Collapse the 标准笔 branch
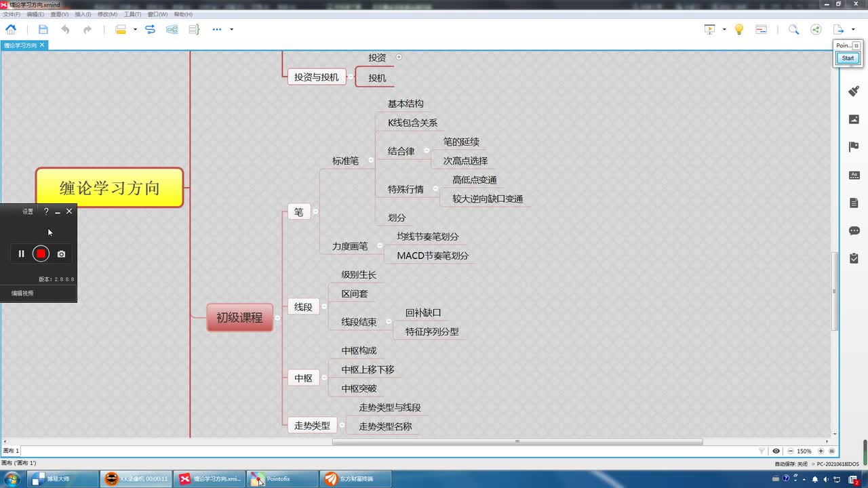The image size is (868, 488). coord(371,161)
